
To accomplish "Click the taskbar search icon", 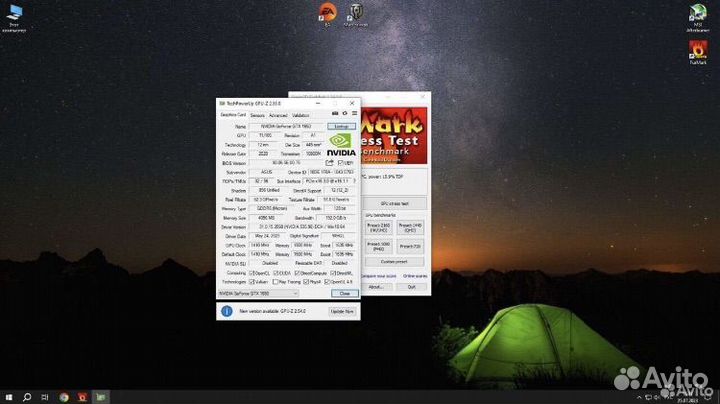I will pyautogui.click(x=27, y=397).
